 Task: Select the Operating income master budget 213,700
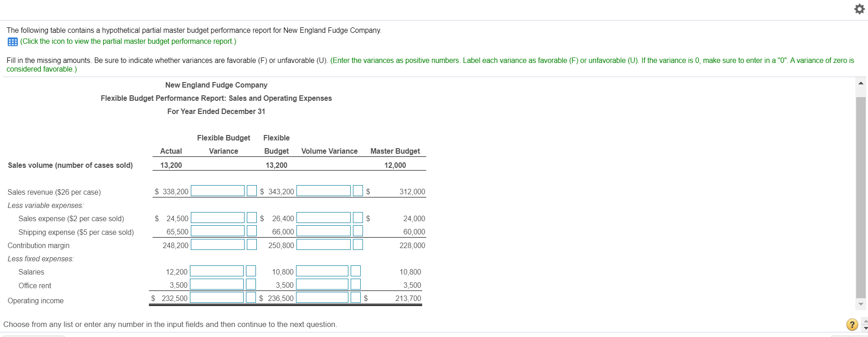tap(408, 298)
